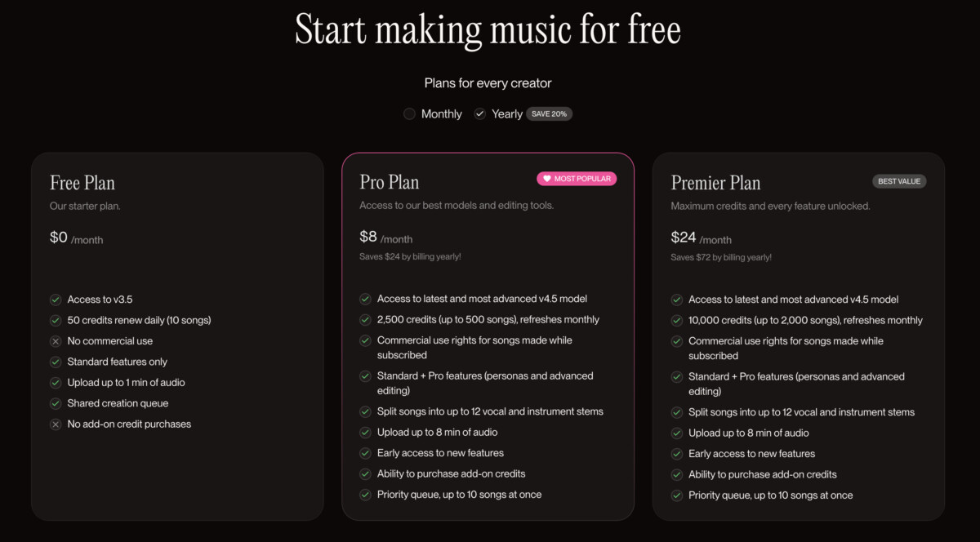The image size is (980, 542).
Task: Click the Pro Plan $8 per month price
Action: tap(386, 238)
